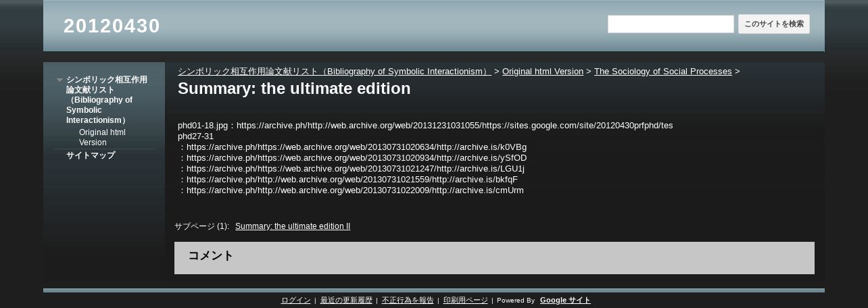Screen dimensions: 868x308
Task: Select the page heading Summary: the ultimate edition
Action: pyautogui.click(x=294, y=88)
